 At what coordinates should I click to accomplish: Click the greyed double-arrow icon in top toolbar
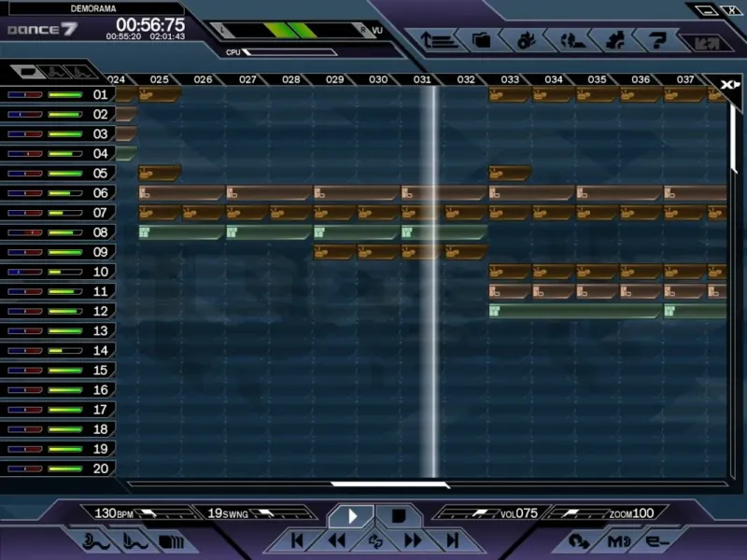(x=706, y=44)
